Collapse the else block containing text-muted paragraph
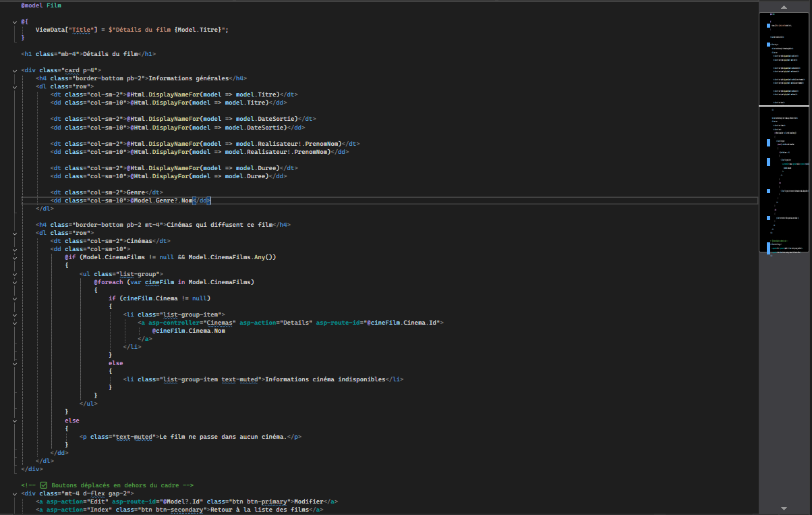 (x=14, y=420)
